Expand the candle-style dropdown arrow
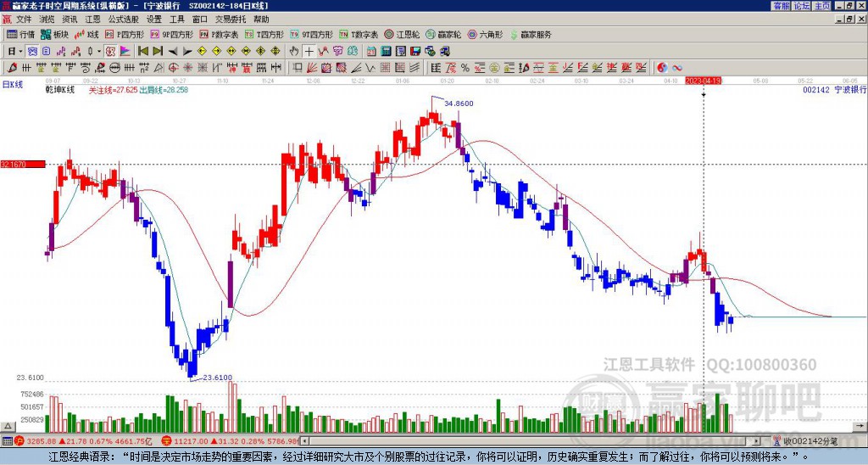Viewport: 868px width, 465px height. click(99, 52)
